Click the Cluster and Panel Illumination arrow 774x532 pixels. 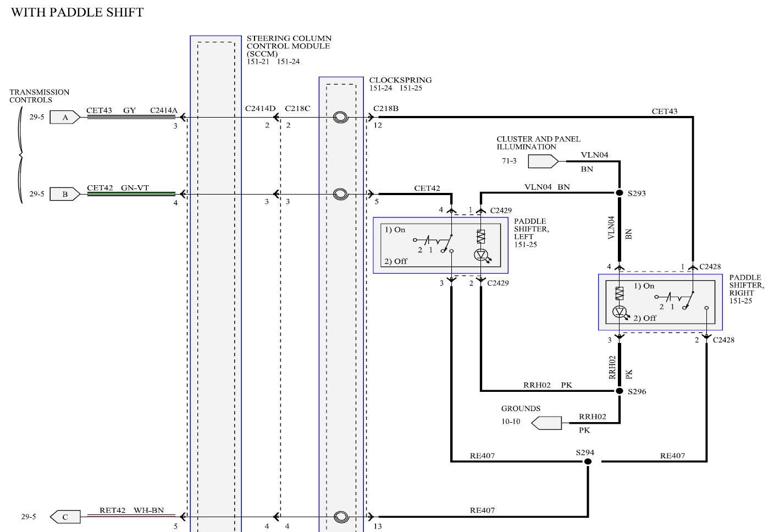[543, 161]
